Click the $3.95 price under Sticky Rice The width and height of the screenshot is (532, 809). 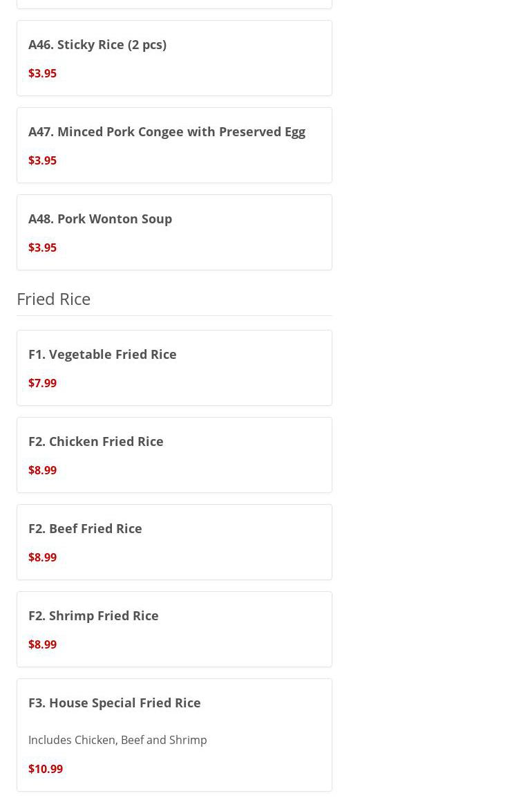coord(43,73)
